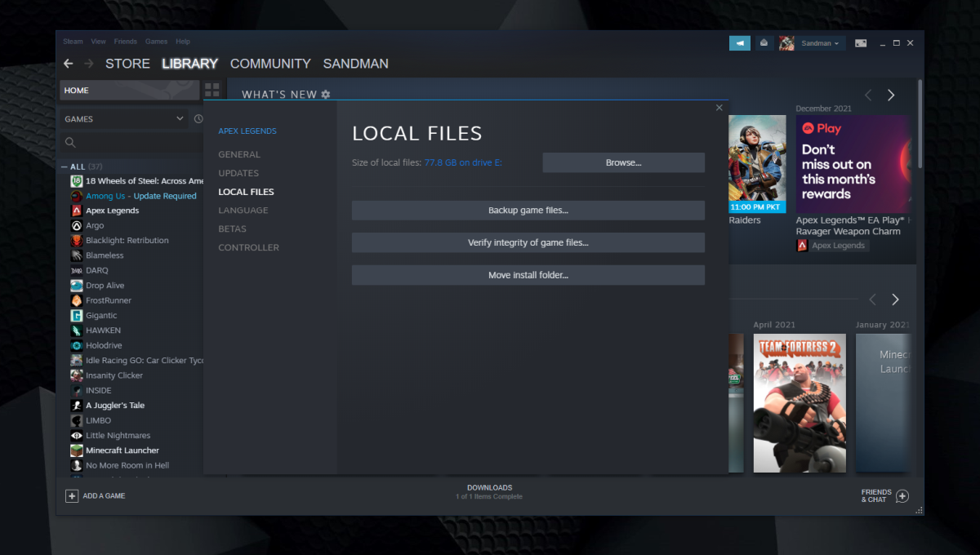Click the library search magnifier icon
This screenshot has height=555, width=980.
coord(70,143)
